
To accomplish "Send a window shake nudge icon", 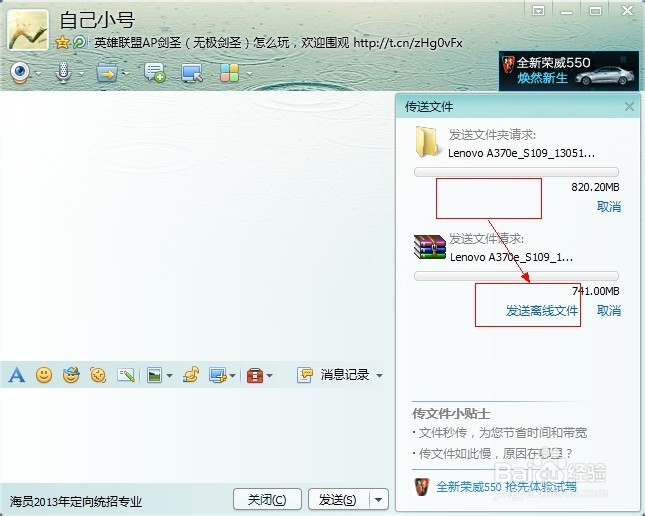I will click(x=98, y=375).
